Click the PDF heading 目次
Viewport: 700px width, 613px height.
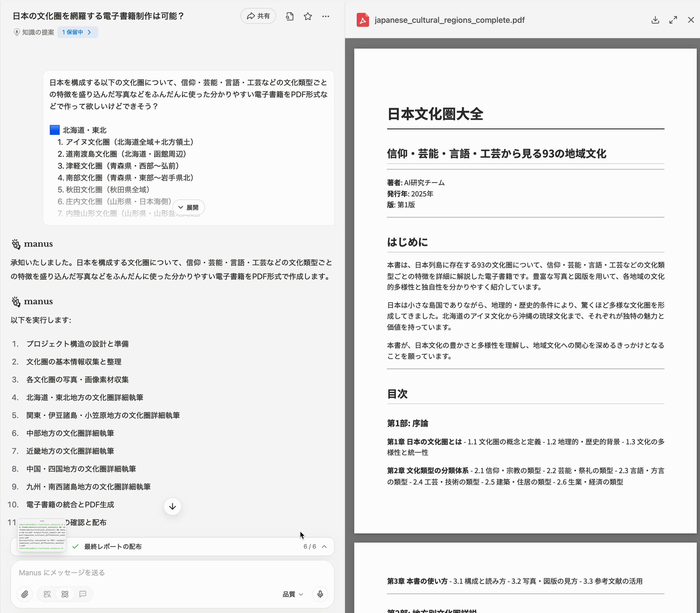tap(397, 394)
